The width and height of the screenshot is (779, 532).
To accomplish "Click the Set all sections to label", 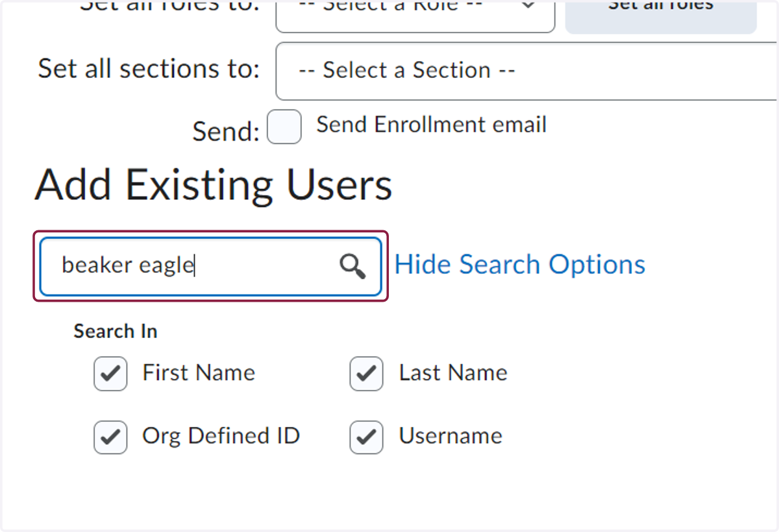I will [x=149, y=69].
